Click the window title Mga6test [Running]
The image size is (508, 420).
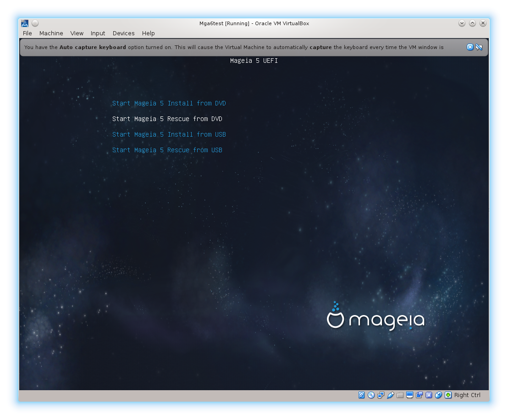click(224, 23)
